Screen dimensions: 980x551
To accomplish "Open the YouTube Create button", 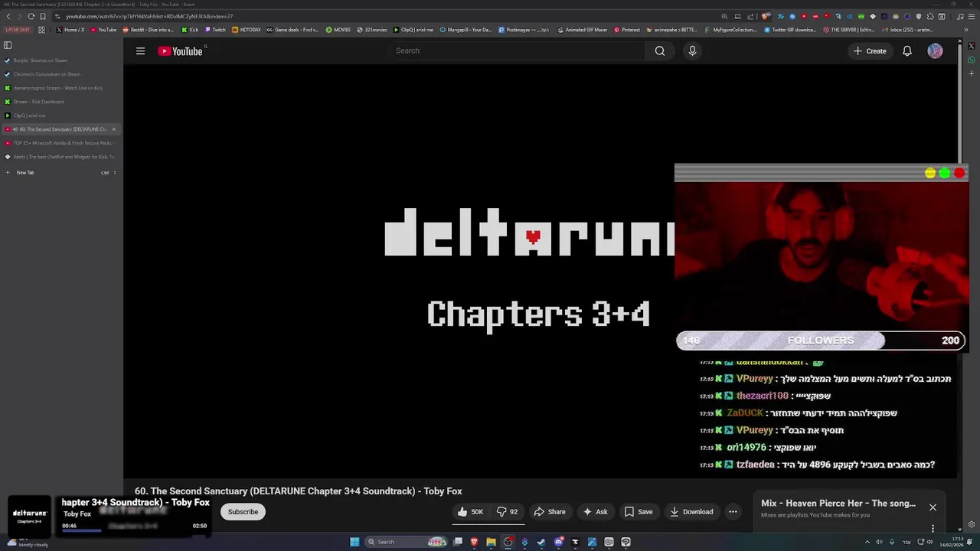I will point(870,51).
